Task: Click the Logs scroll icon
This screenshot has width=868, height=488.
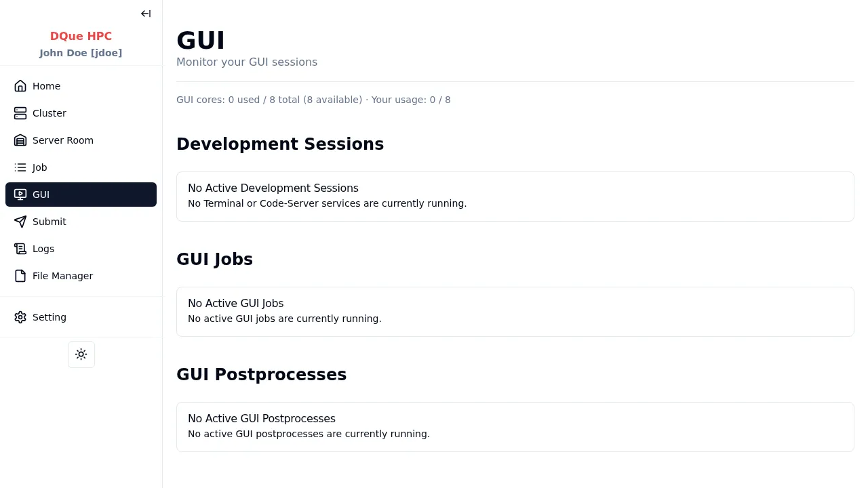Action: pos(20,249)
